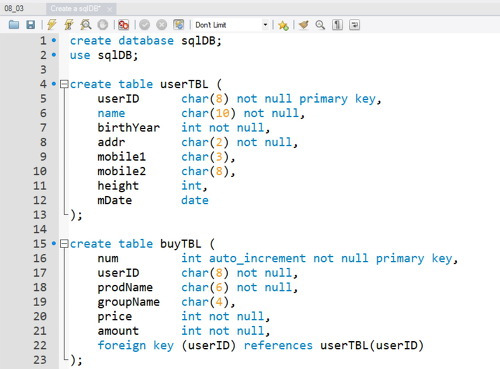This screenshot has width=500, height=369.
Task: Open the find panel with the magnifier icon
Action: tap(320, 25)
